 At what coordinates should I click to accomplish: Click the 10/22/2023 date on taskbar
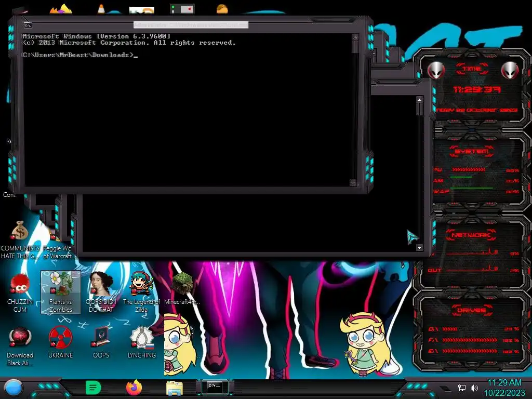[504, 393]
